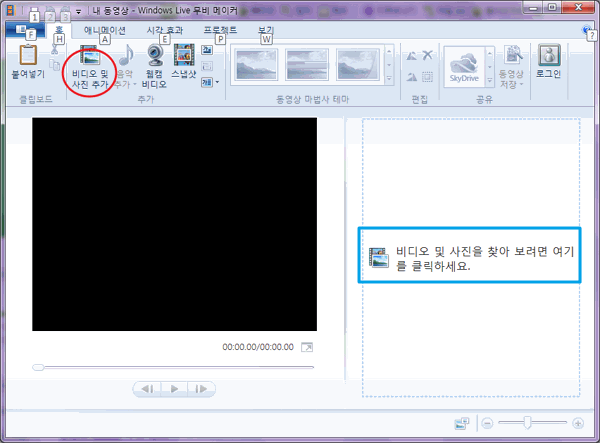Play the video preview

174,389
